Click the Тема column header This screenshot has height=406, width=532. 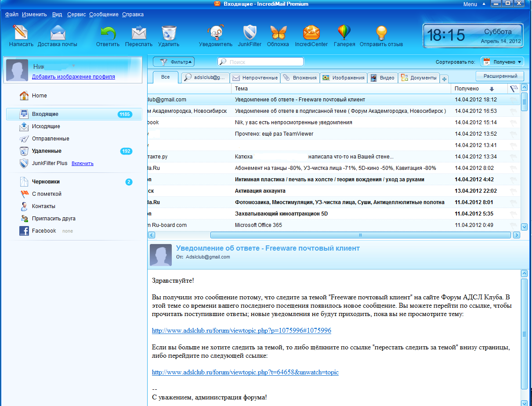click(341, 89)
